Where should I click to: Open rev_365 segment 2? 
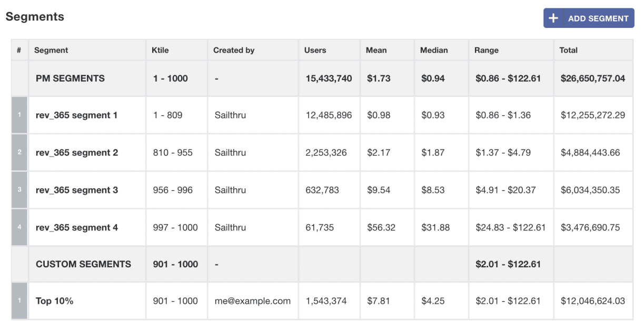pos(77,152)
